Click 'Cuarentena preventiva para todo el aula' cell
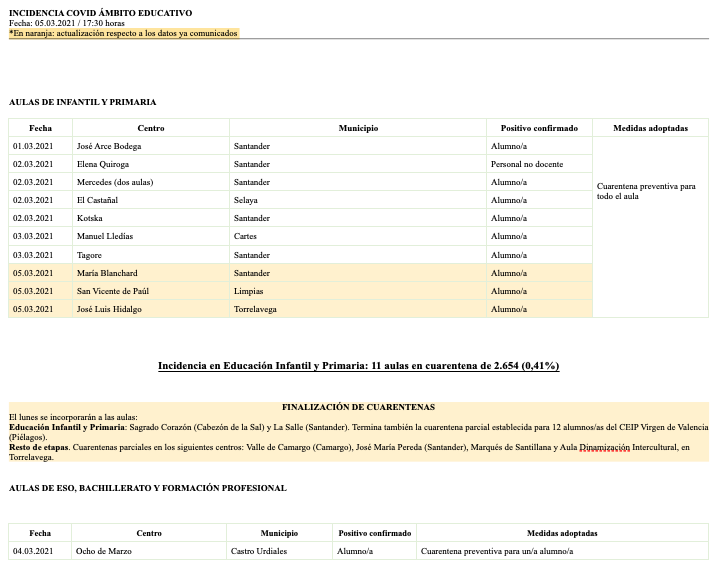The image size is (722, 571). tap(645, 191)
